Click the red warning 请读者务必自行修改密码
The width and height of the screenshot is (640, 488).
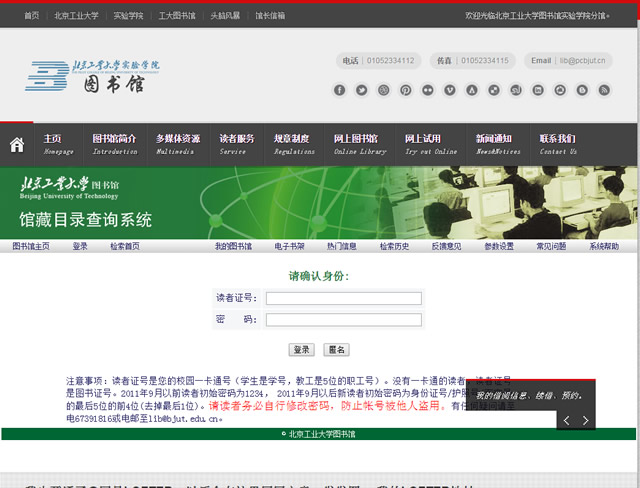pyautogui.click(x=327, y=406)
